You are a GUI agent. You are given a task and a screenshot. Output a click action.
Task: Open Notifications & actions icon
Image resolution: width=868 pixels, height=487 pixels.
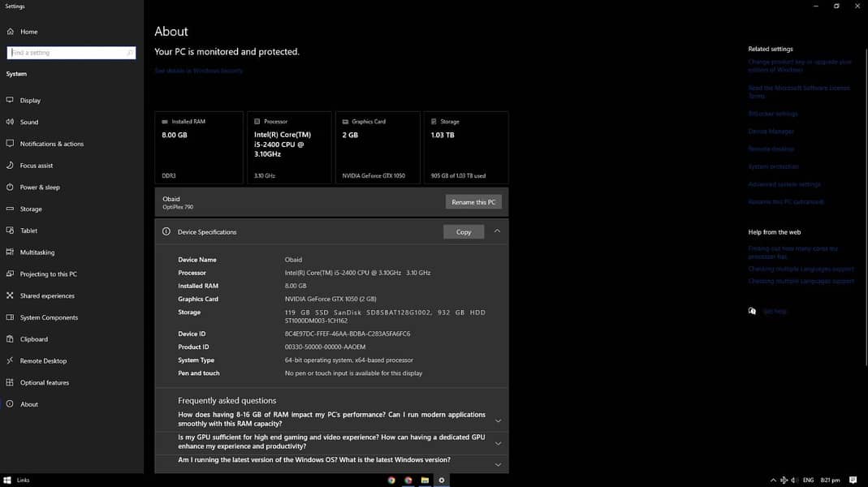10,144
